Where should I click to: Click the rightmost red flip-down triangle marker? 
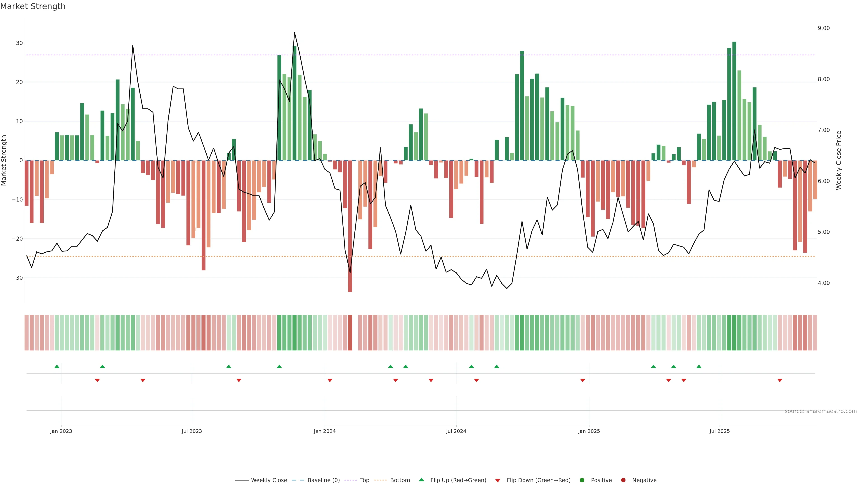click(780, 380)
